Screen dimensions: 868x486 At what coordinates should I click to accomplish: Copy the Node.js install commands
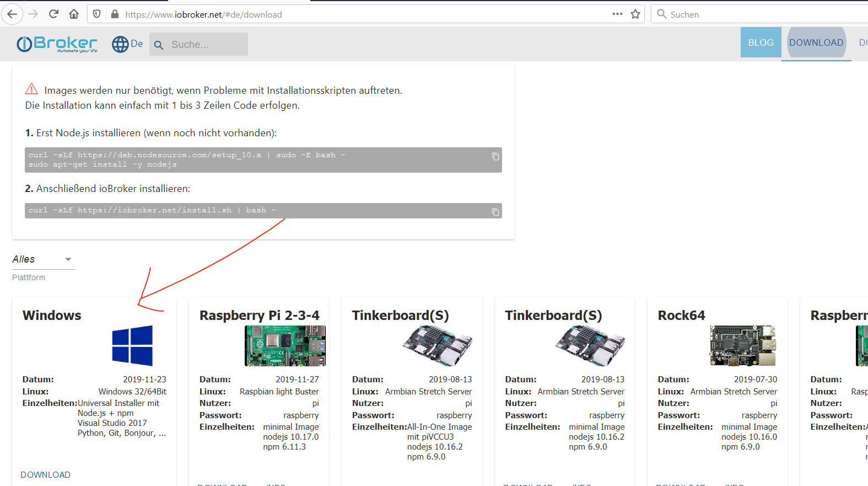495,157
